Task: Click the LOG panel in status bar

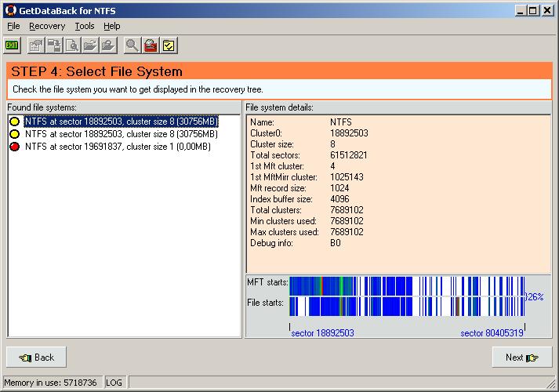Action: pyautogui.click(x=114, y=383)
